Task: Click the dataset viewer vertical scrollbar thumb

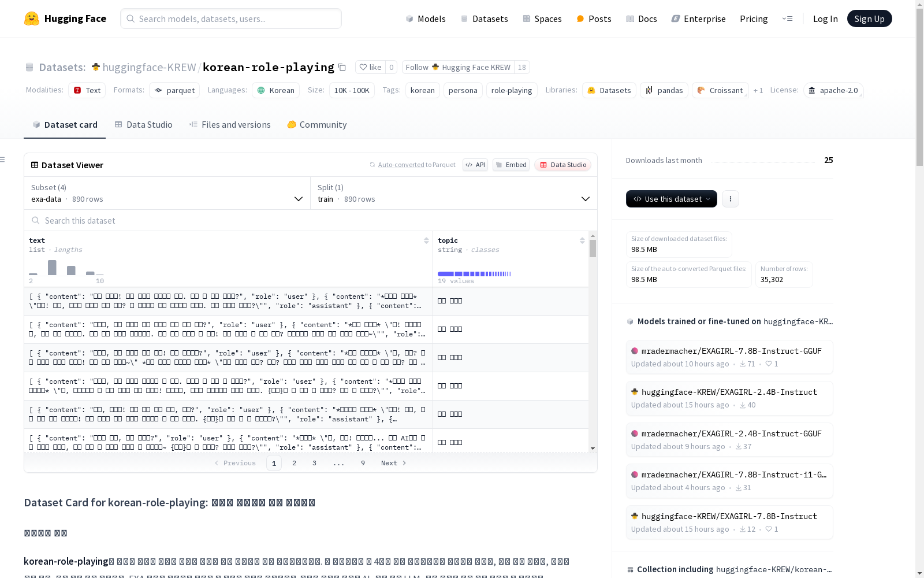Action: click(593, 249)
